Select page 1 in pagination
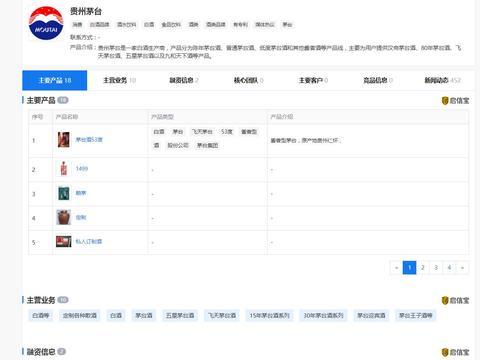The height and width of the screenshot is (360, 480). pyautogui.click(x=409, y=268)
